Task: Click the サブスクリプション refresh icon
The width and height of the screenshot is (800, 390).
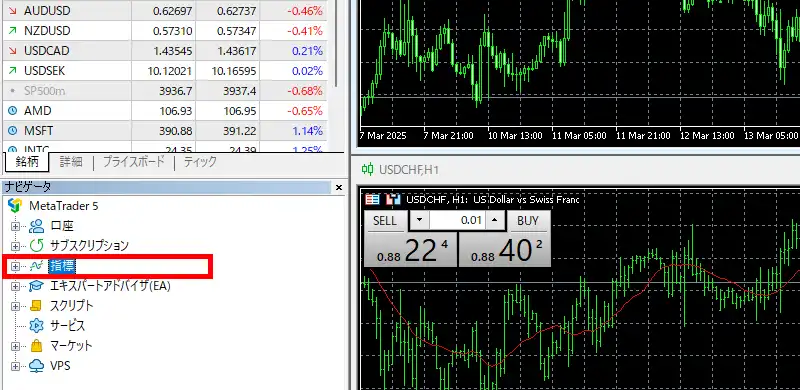Action: pos(36,246)
